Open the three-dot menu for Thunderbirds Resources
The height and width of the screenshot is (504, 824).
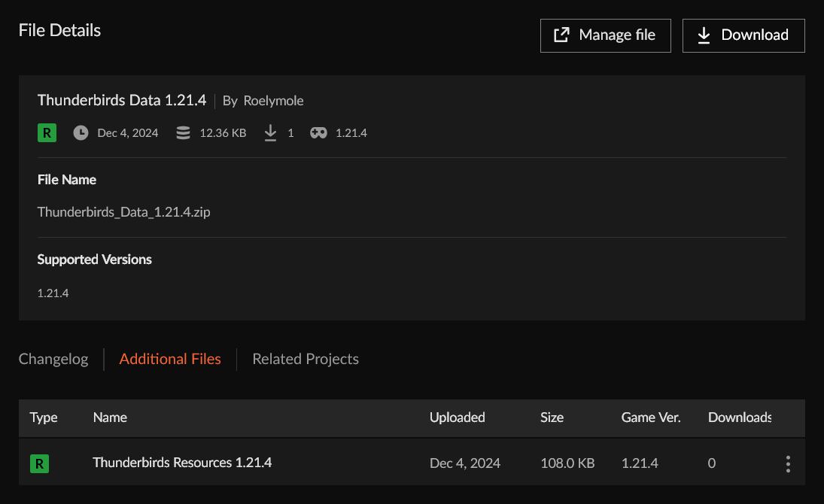click(788, 463)
